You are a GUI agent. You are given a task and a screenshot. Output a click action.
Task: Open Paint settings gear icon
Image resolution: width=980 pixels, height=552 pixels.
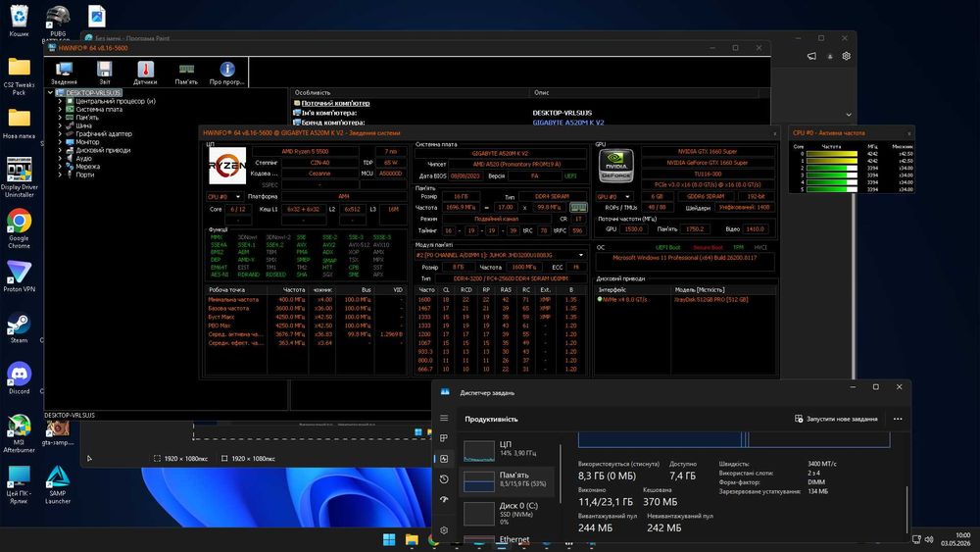point(847,56)
